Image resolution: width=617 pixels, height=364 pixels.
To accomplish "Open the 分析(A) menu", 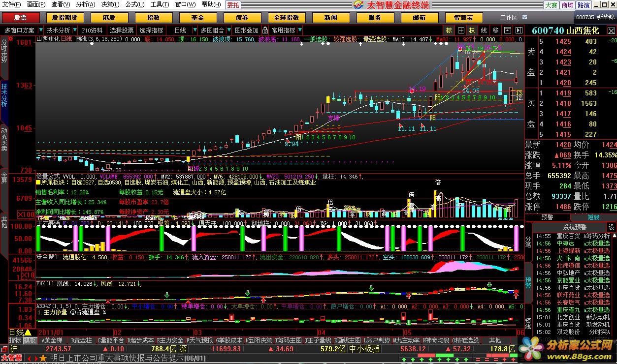I will pos(86,4).
